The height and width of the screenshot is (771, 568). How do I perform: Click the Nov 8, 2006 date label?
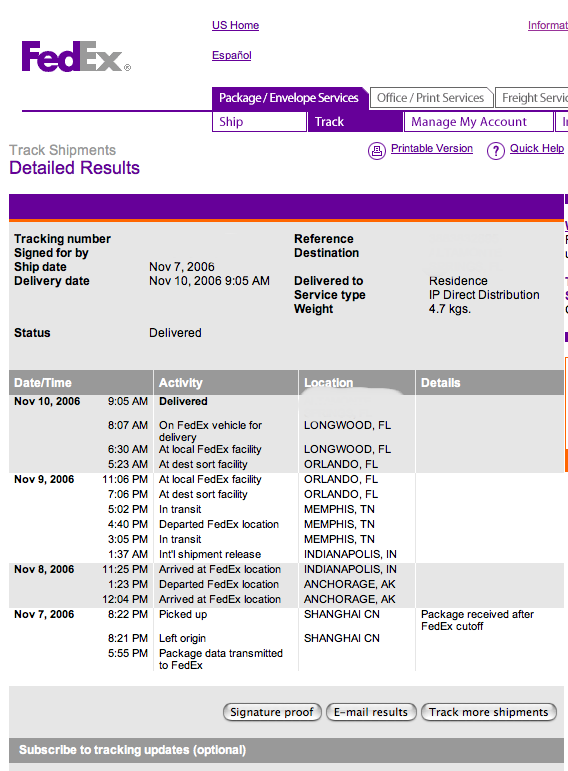pos(44,569)
